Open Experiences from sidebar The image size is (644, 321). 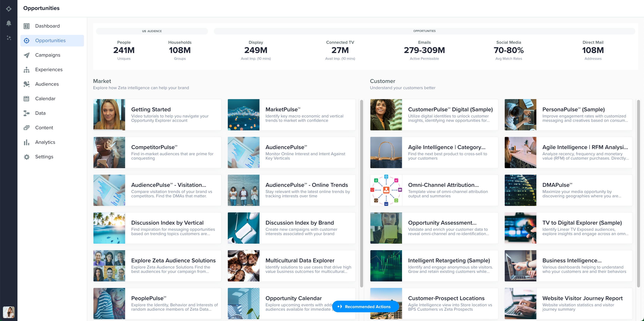[x=52, y=70]
